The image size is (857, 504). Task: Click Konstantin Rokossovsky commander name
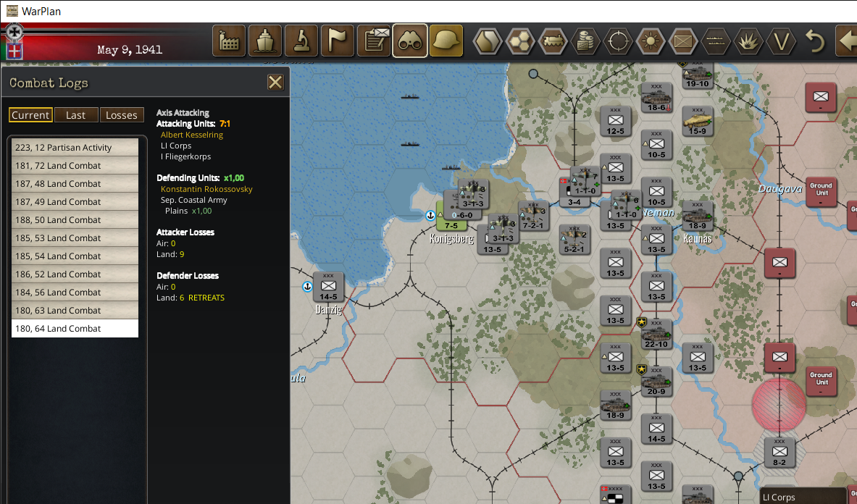pyautogui.click(x=206, y=189)
